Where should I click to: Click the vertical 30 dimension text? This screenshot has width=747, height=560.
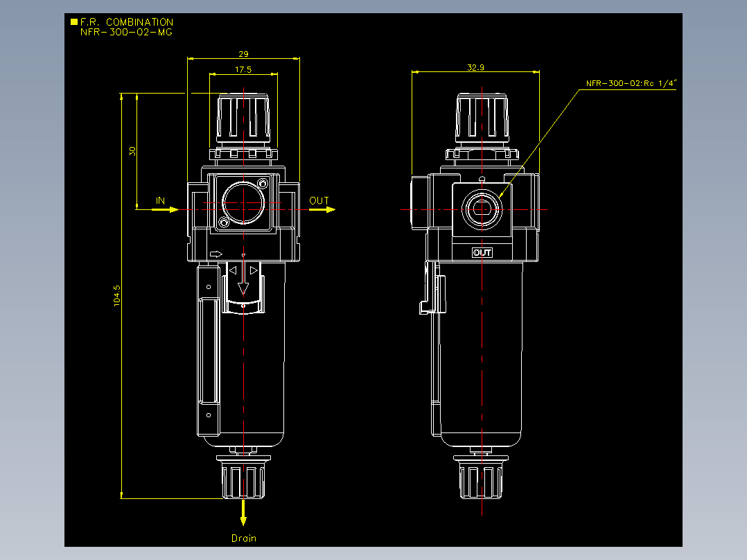click(132, 151)
